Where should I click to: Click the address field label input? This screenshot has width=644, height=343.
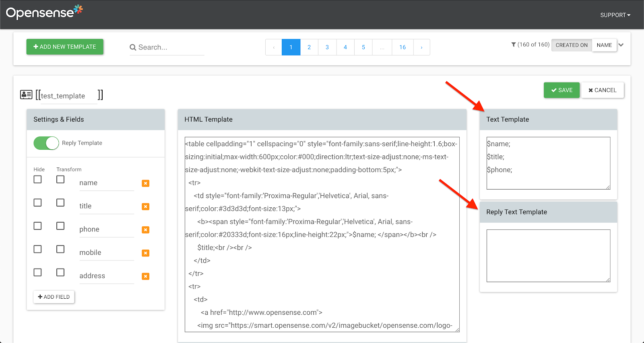click(x=107, y=277)
